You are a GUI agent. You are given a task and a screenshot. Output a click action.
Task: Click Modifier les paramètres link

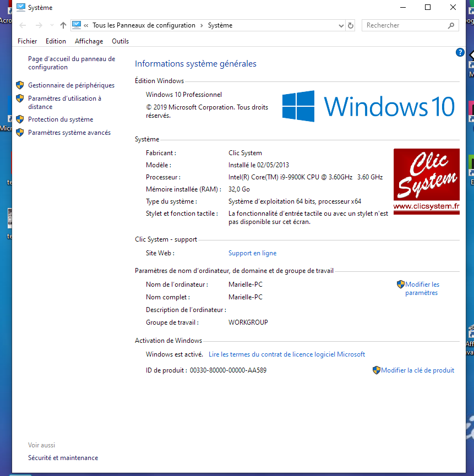[x=422, y=289]
